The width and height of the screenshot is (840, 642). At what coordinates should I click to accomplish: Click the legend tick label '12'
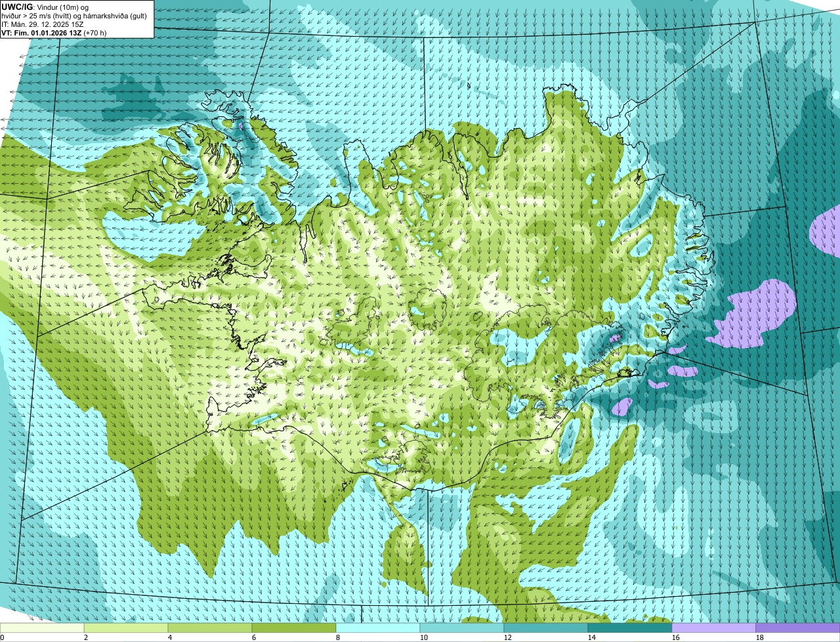pyautogui.click(x=508, y=637)
